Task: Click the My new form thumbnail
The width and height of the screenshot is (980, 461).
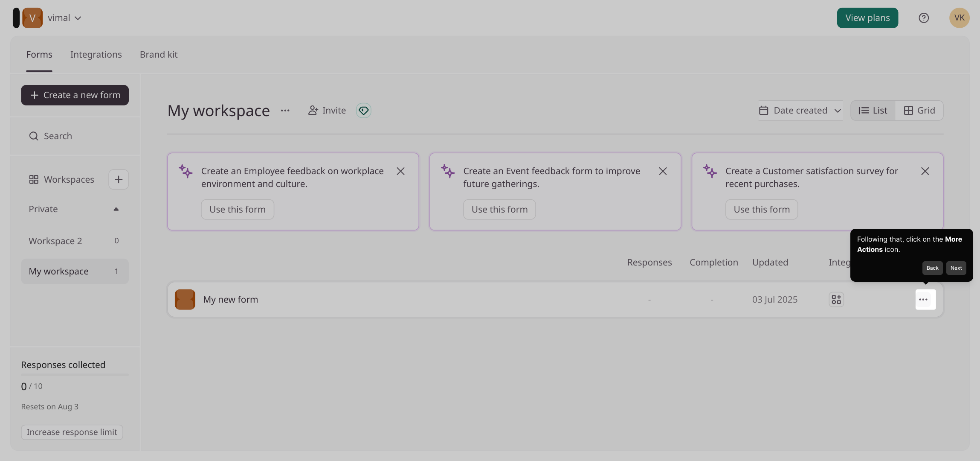Action: (x=185, y=300)
